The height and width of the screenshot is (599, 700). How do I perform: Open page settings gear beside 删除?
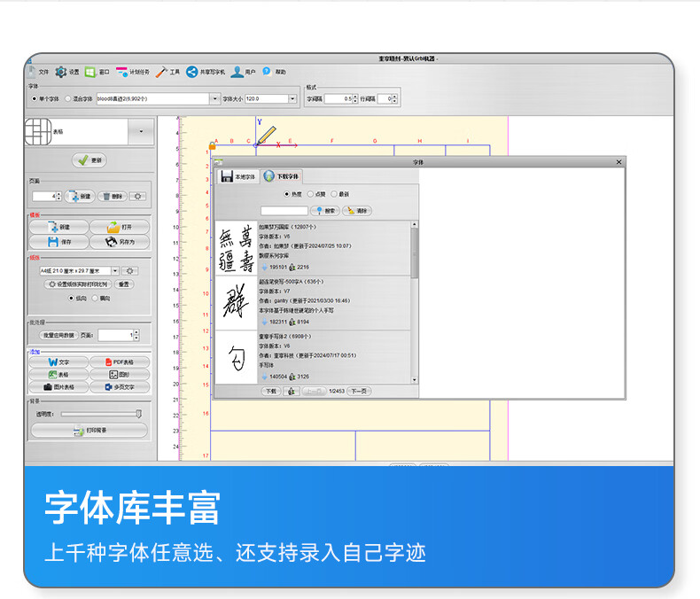(137, 197)
